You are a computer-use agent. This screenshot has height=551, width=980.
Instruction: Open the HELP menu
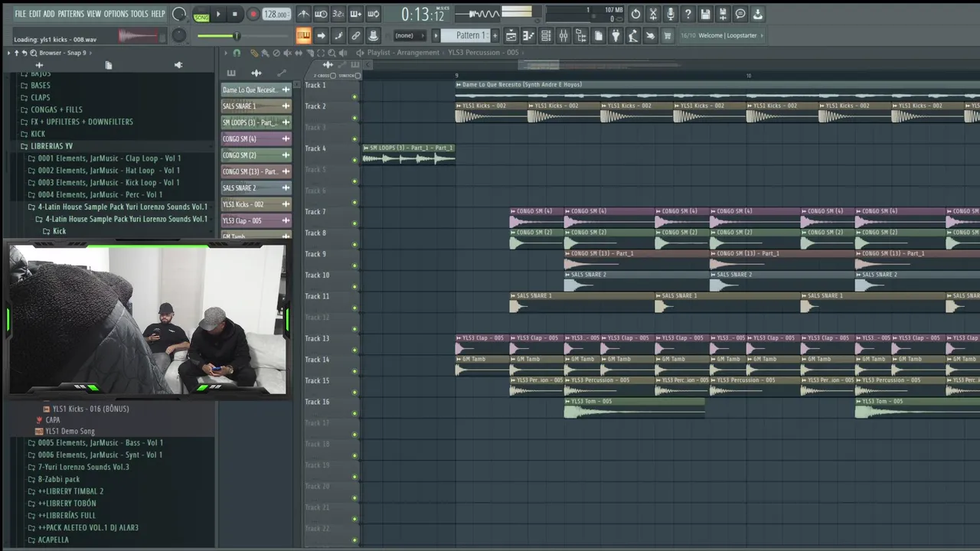point(158,14)
